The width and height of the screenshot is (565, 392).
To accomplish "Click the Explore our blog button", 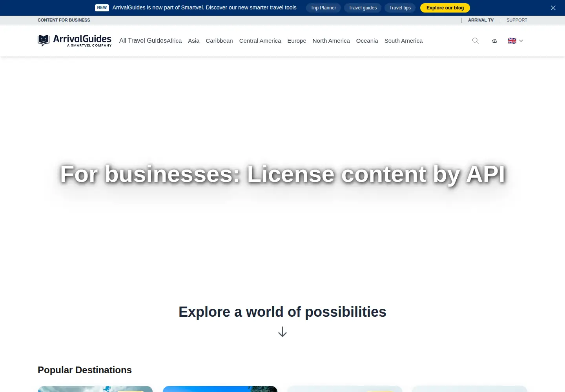I will (x=445, y=8).
